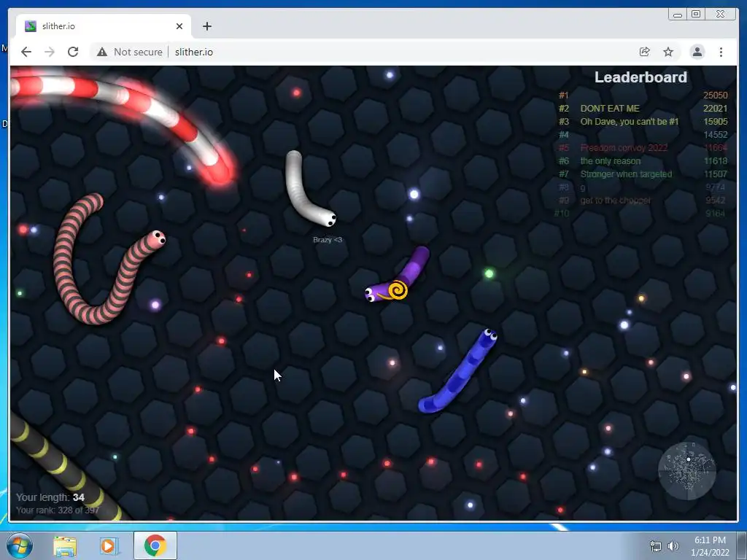The height and width of the screenshot is (560, 747).
Task: Click the network tray icon
Action: coord(656,546)
